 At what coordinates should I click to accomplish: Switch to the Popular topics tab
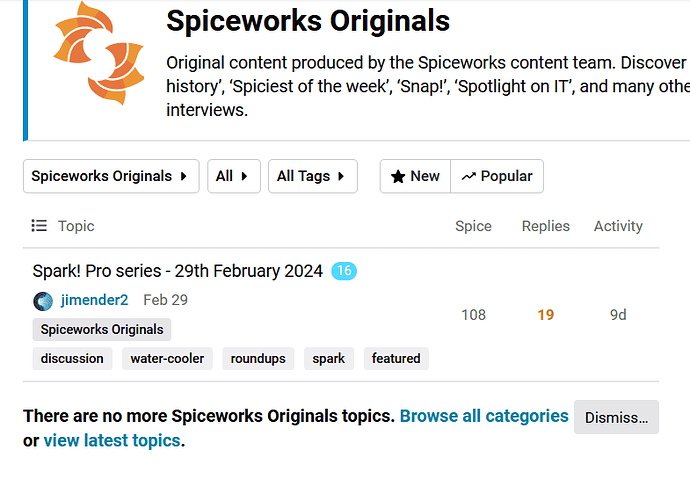pyautogui.click(x=497, y=176)
